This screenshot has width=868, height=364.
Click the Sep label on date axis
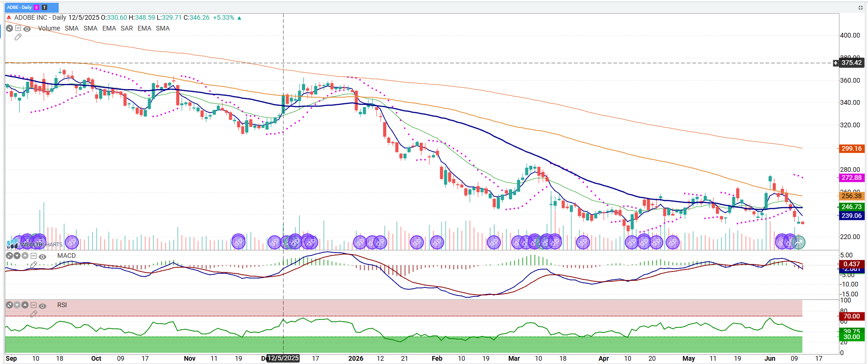(x=11, y=358)
